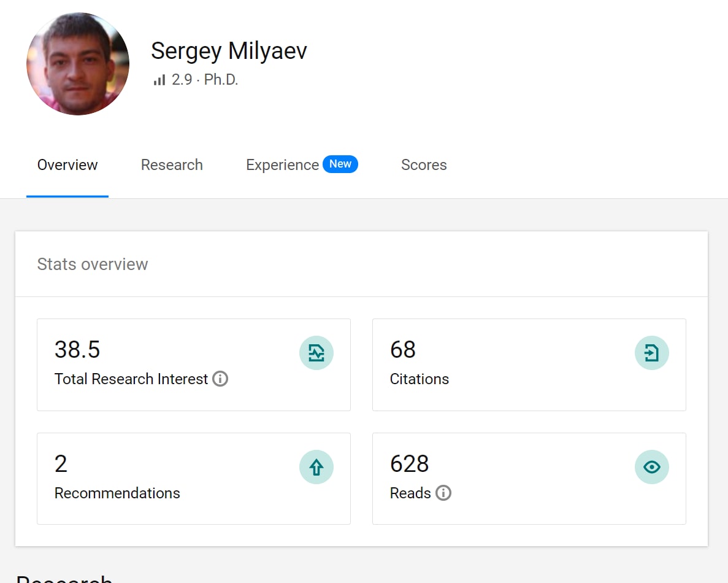This screenshot has width=728, height=583.
Task: Click the Recommendations up arrow icon
Action: coord(316,467)
